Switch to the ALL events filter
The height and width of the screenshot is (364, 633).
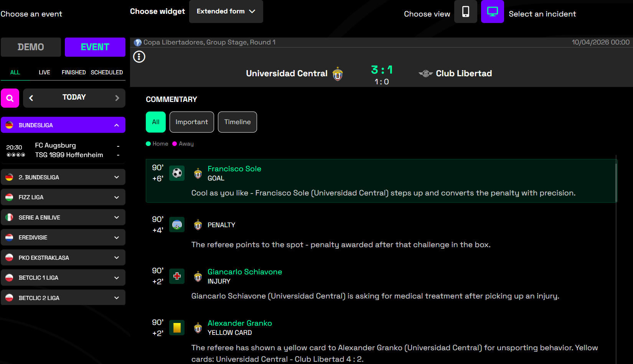pos(15,72)
